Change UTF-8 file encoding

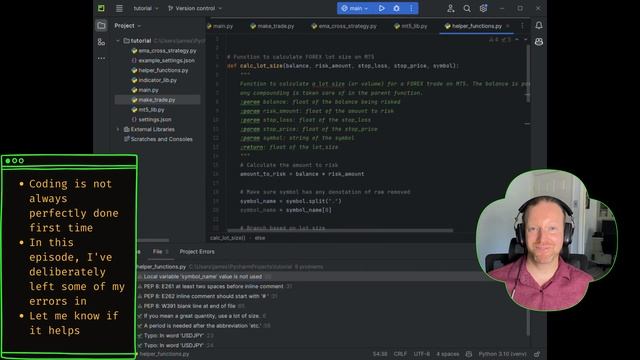pyautogui.click(x=422, y=354)
